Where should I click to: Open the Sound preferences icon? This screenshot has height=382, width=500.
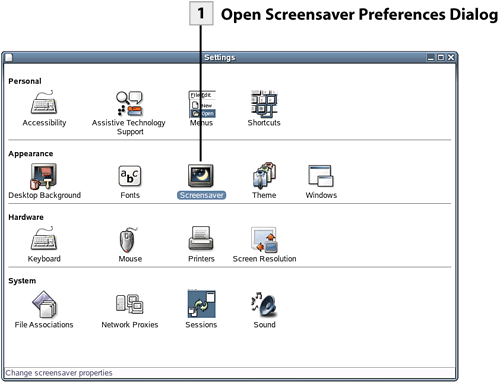pyautogui.click(x=264, y=305)
